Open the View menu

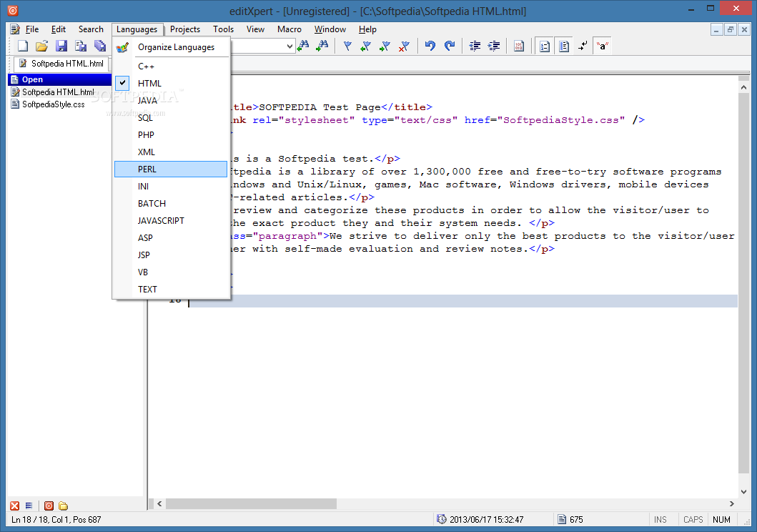tap(255, 29)
